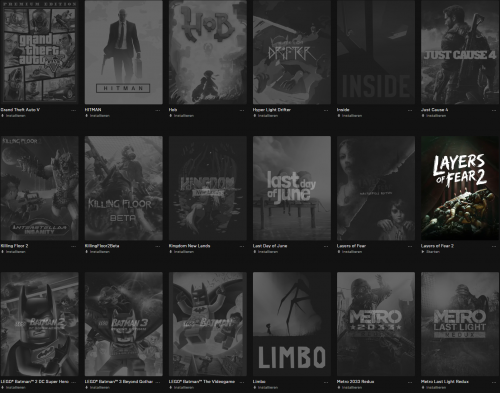
Task: Open the three-dots menu for Hob
Action: click(x=242, y=110)
